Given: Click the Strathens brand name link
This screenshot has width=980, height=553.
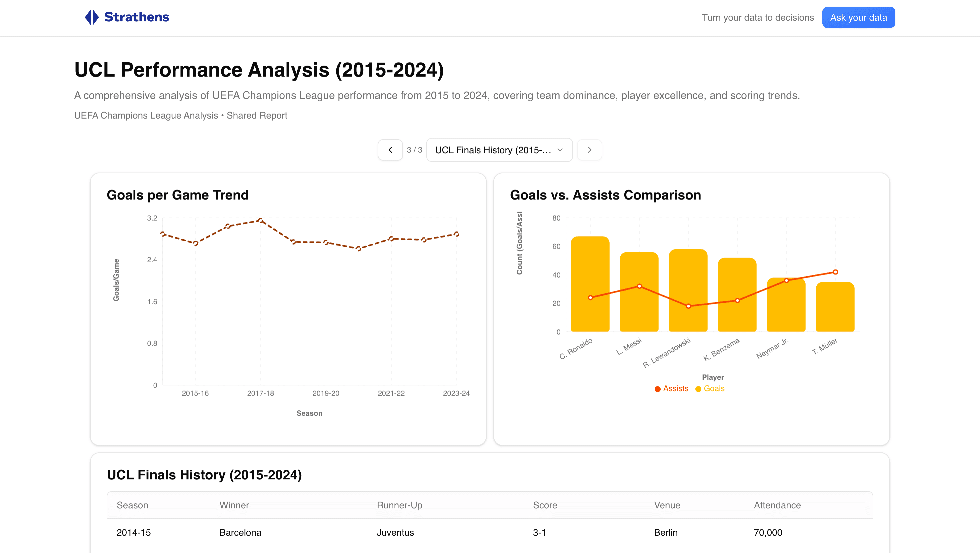Looking at the screenshot, I should pyautogui.click(x=137, y=17).
